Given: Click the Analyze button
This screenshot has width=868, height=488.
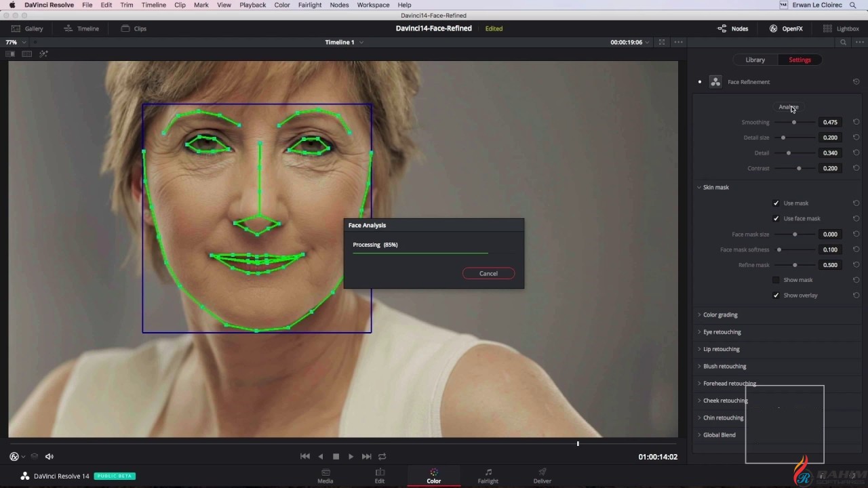Looking at the screenshot, I should pos(788,107).
